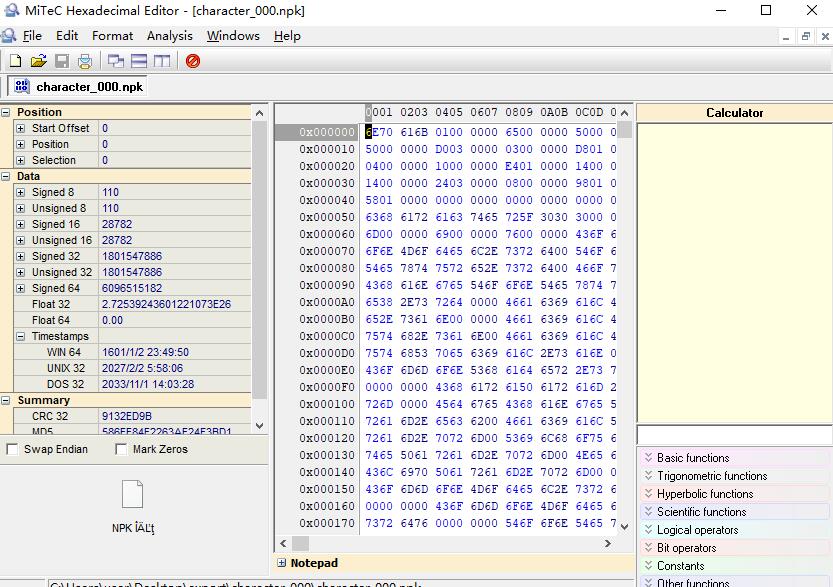Minimize the inner document window
This screenshot has width=833, height=587.
[786, 37]
